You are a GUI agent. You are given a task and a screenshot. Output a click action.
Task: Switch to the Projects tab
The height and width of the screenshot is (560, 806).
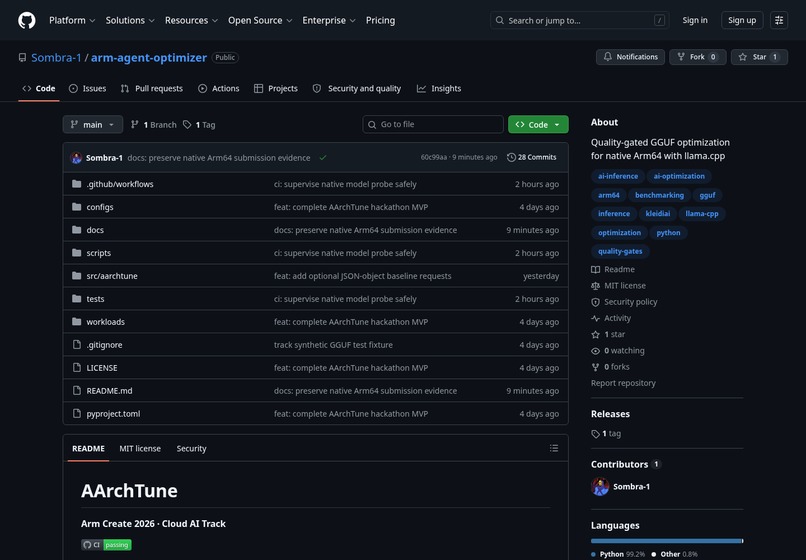[276, 88]
